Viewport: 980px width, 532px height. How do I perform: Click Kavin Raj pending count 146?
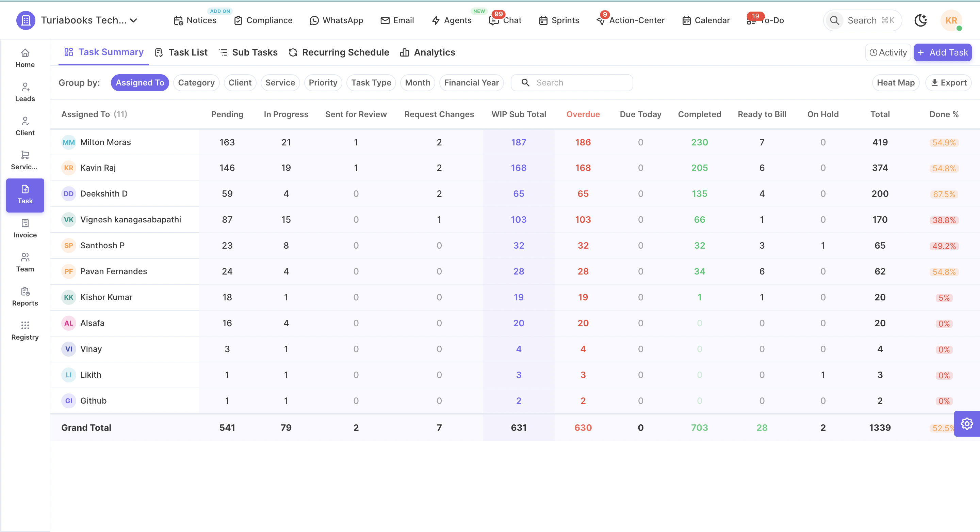(x=227, y=168)
